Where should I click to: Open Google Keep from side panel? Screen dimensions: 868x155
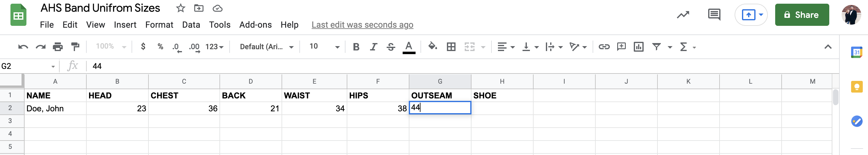pyautogui.click(x=857, y=87)
